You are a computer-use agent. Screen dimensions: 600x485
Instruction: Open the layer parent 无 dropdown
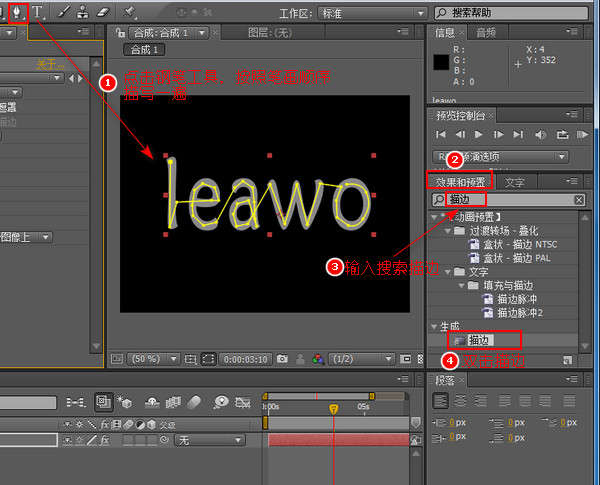tap(210, 440)
